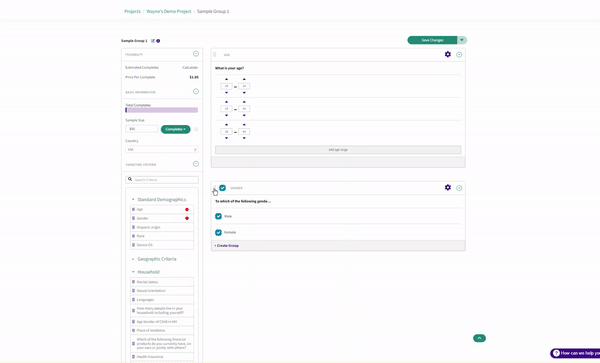600x363 pixels.
Task: Click the faint icon right of Completes button
Action: click(196, 129)
